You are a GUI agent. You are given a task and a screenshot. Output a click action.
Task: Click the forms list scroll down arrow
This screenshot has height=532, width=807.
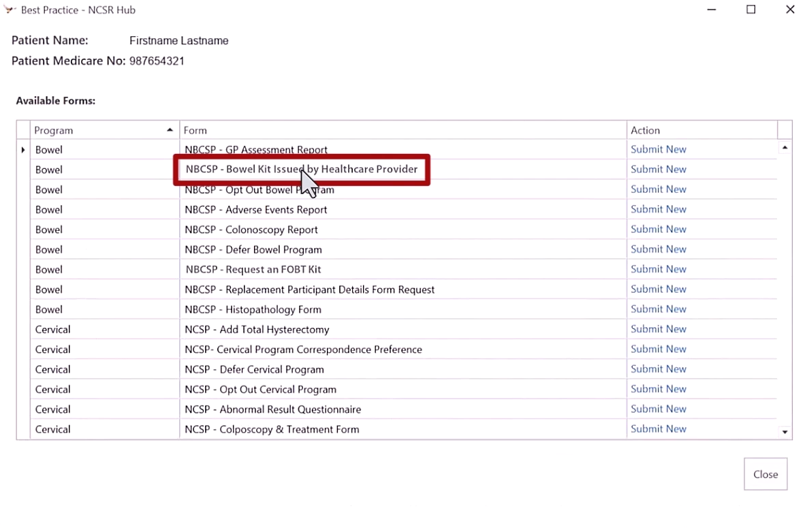point(785,432)
